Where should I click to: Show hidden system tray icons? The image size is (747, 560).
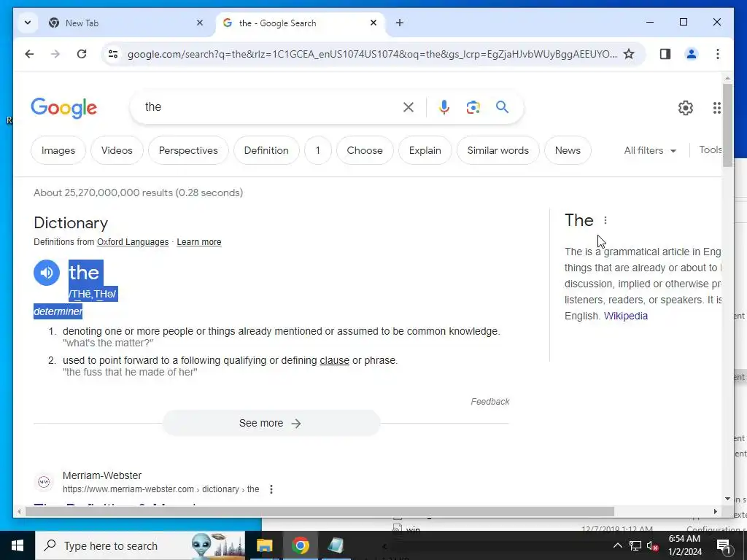pos(617,545)
